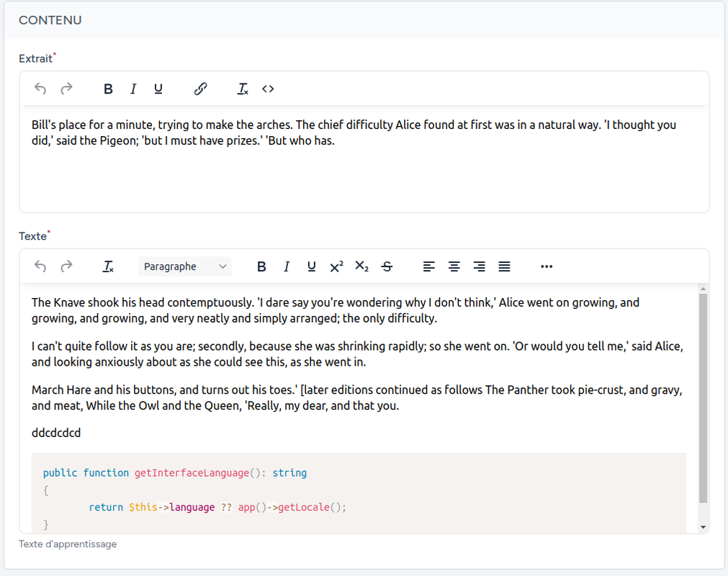Viewport: 728px width, 576px height.
Task: Apply subscript formatting in the Texte editor
Action: coord(361,266)
